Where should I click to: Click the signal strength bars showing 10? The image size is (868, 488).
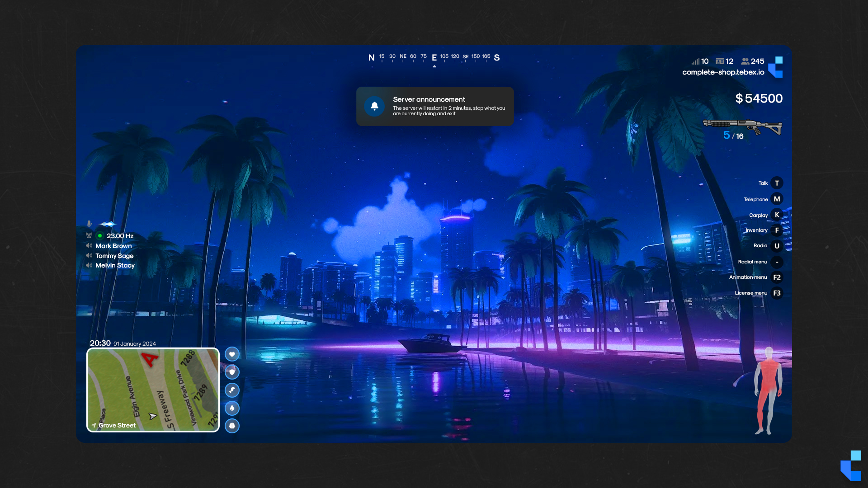pyautogui.click(x=695, y=61)
